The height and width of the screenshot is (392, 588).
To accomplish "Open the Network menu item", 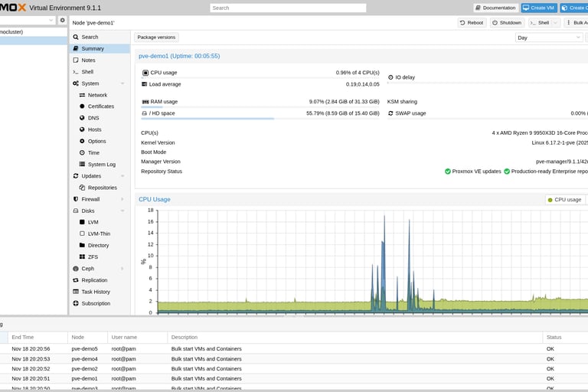I will click(100, 95).
